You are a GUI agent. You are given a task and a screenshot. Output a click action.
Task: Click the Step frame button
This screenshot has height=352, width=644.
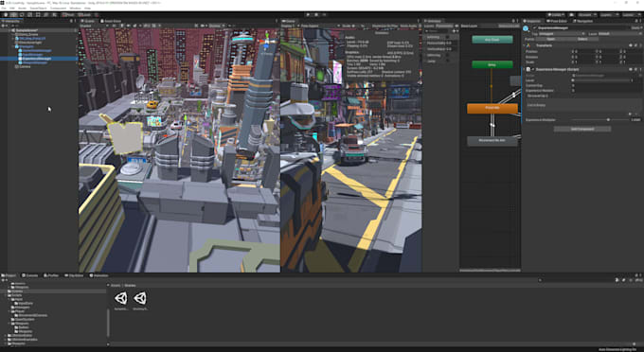tap(325, 15)
